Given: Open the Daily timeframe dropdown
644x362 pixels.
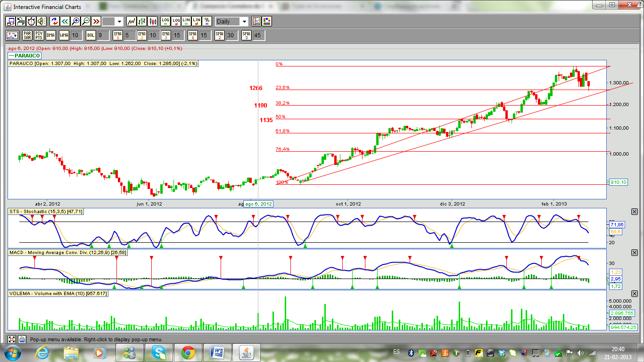Looking at the screenshot, I should pyautogui.click(x=244, y=22).
